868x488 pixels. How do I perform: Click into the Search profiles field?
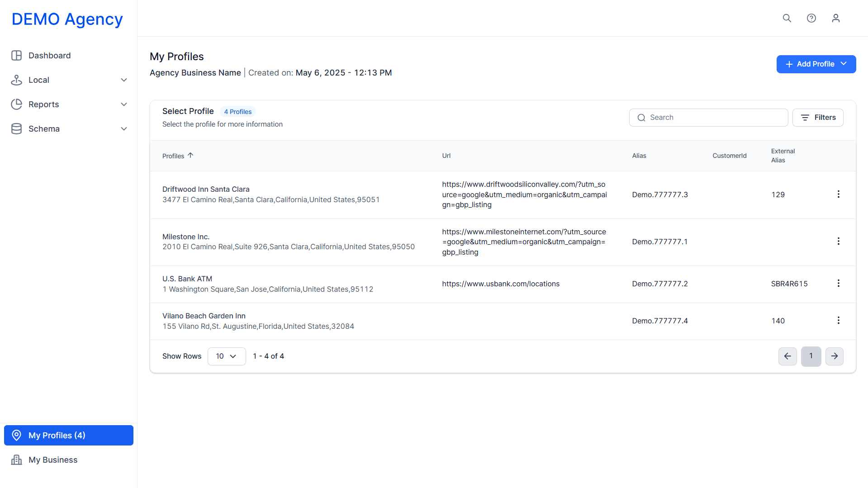tap(708, 118)
